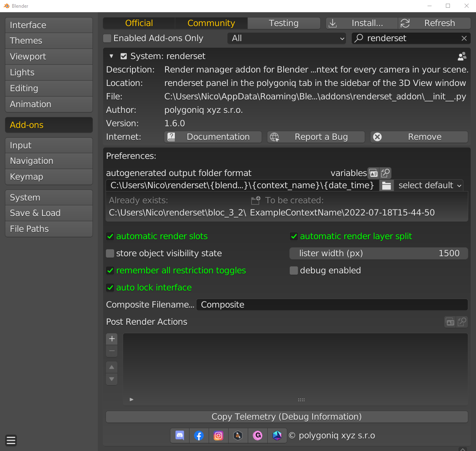
Task: Select the Add-ons preferences section
Action: 49,125
